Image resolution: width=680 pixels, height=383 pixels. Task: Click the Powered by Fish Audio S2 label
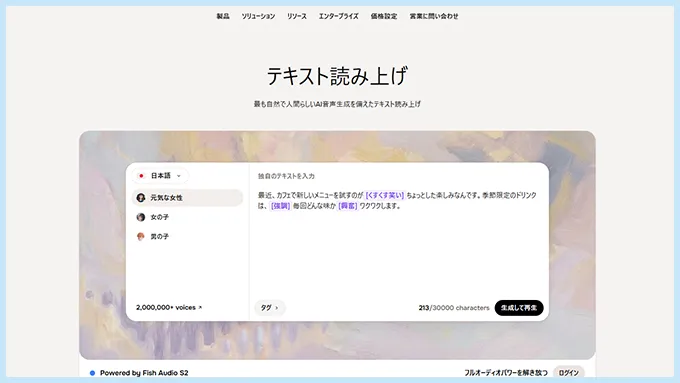(144, 373)
